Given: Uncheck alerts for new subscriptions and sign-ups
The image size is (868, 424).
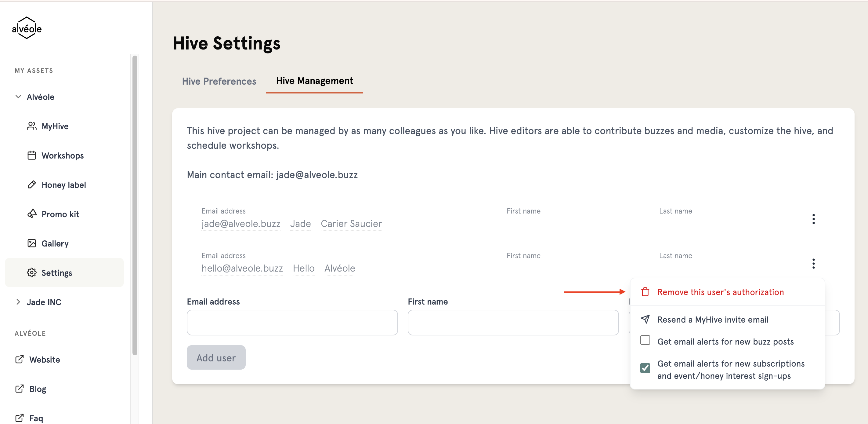Looking at the screenshot, I should (645, 368).
